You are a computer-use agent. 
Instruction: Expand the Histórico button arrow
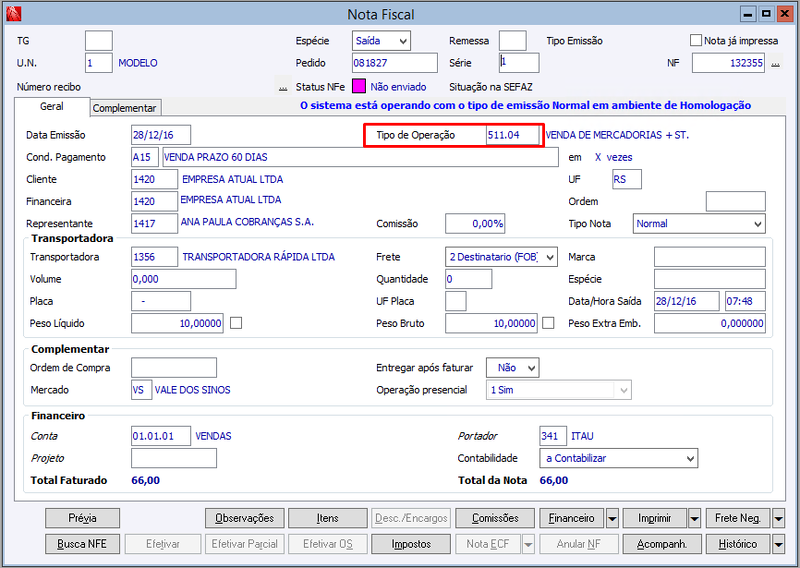tap(778, 544)
